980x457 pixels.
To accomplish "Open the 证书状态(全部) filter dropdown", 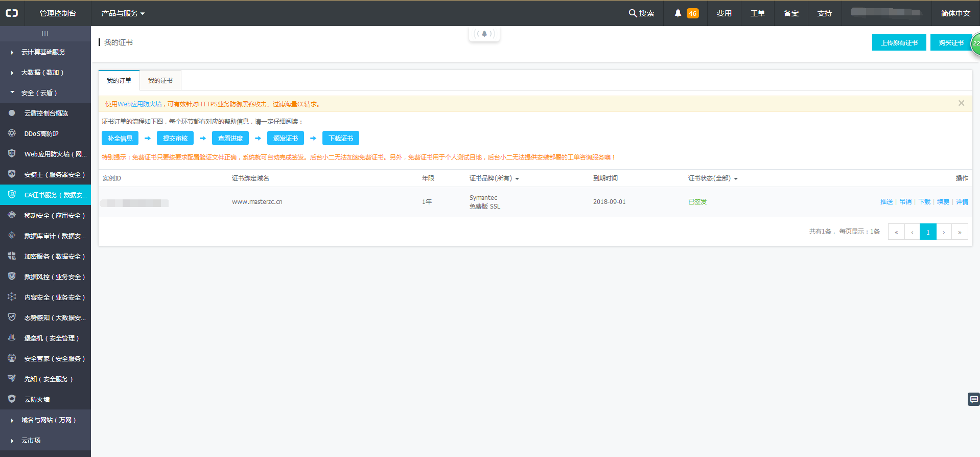I will click(713, 178).
